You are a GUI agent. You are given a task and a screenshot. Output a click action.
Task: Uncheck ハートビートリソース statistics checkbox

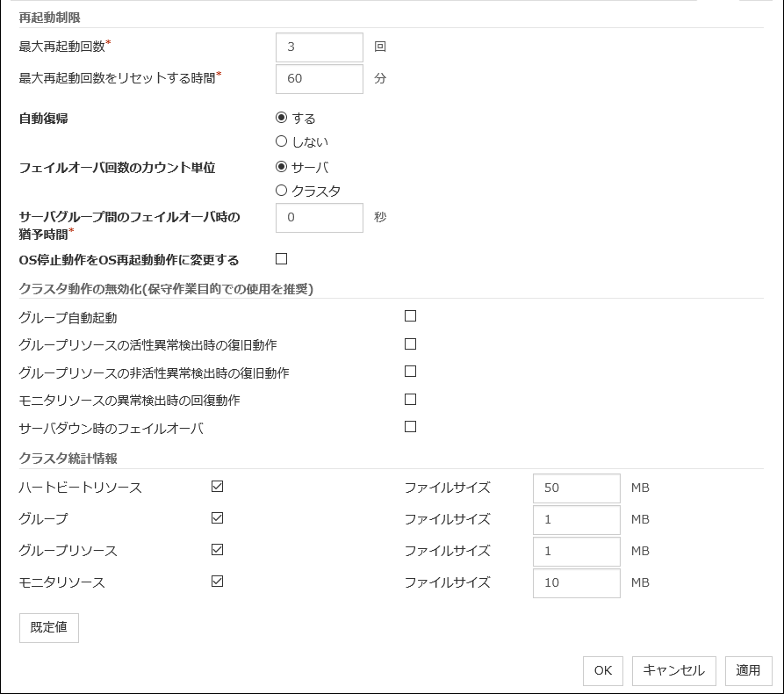point(218,486)
